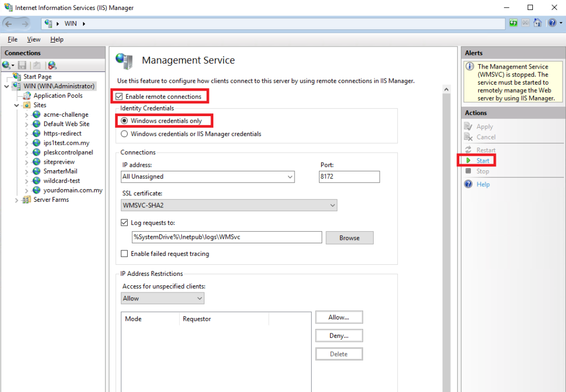Screen dimensions: 566x392
Task: Click the back navigation arrow
Action: point(9,23)
